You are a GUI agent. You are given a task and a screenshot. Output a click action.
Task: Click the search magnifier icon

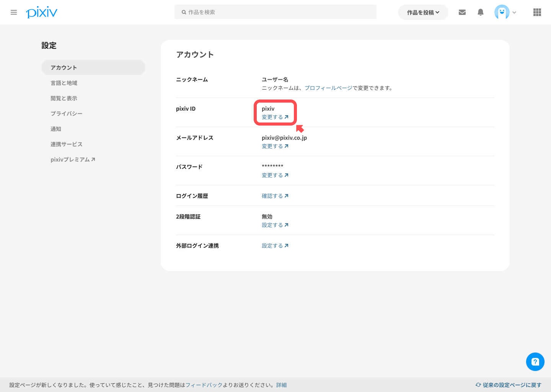184,12
